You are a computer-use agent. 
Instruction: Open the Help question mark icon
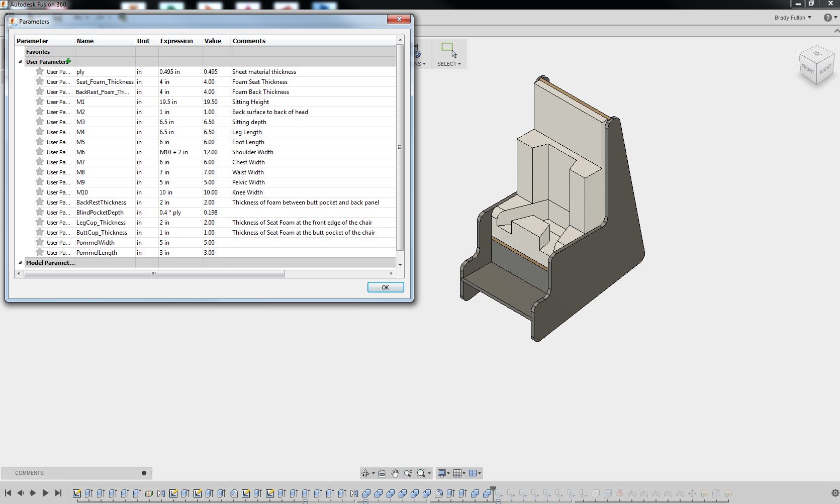pyautogui.click(x=827, y=18)
